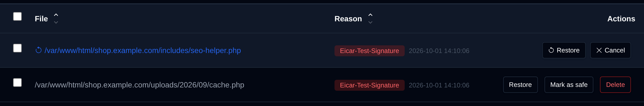Click the File column header label
Image resolution: width=644 pixels, height=106 pixels.
pyautogui.click(x=41, y=19)
